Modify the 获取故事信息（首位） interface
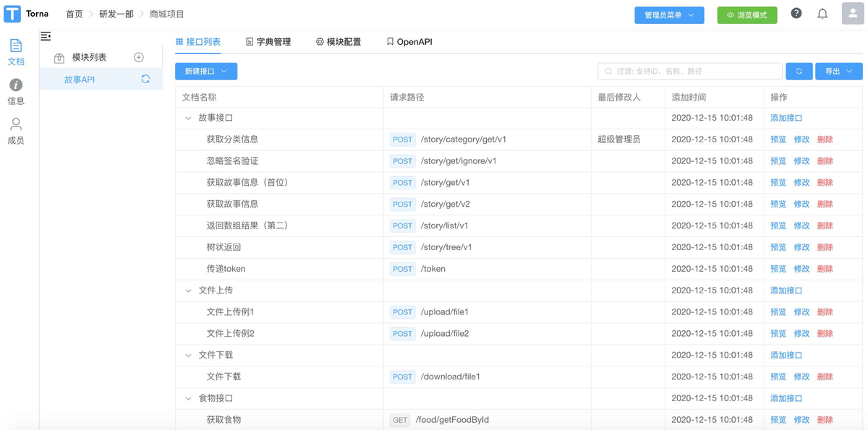 [801, 183]
